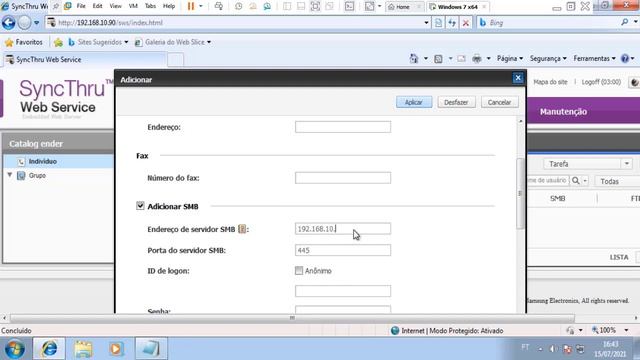Select Indivíduo in the catalog tree
Image resolution: width=640 pixels, height=360 pixels.
(42, 161)
